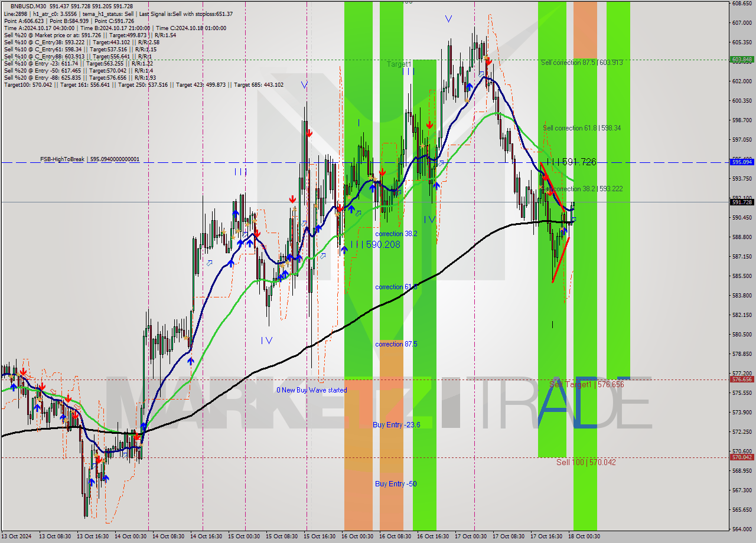This screenshot has height=543, width=756.
Task: Select the 600.350 price scale value
Action: [741, 101]
